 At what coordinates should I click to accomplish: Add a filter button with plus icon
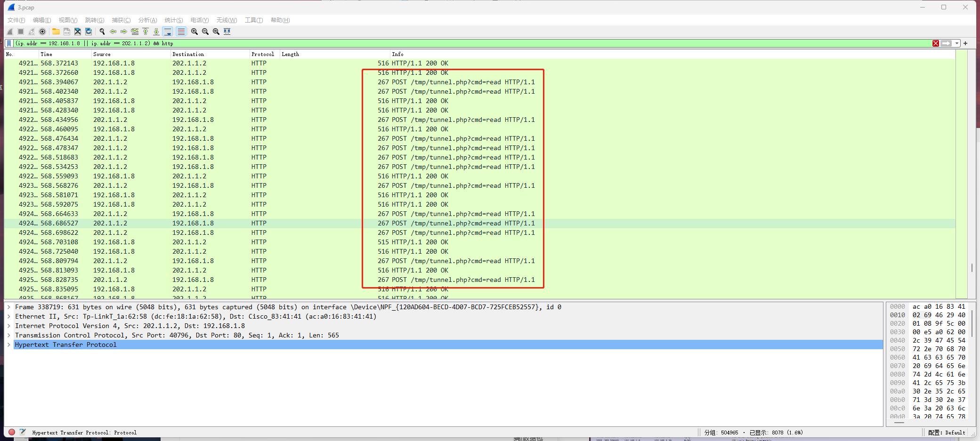[965, 43]
